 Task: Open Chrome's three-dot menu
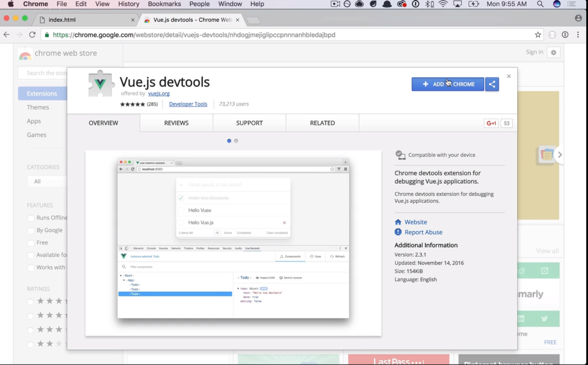pos(578,35)
